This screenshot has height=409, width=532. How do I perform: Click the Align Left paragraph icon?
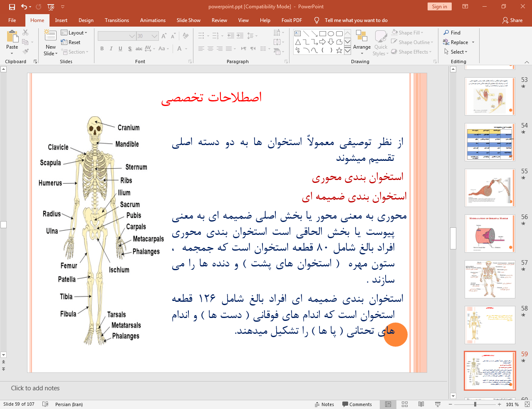click(x=201, y=49)
